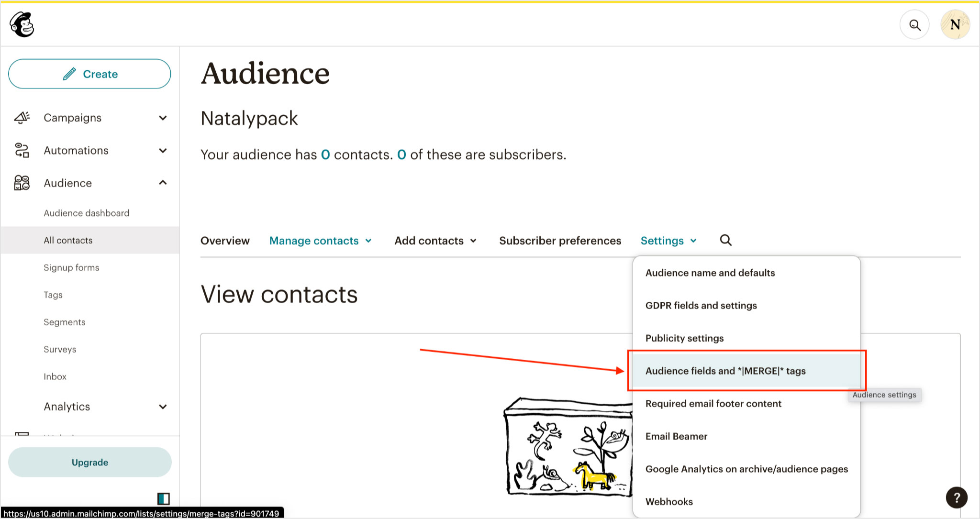
Task: Click the search icon in the top bar
Action: 914,24
